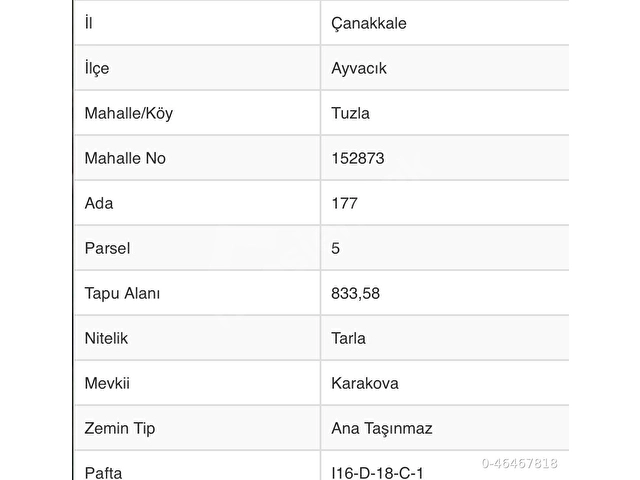The image size is (640, 480).
Task: Select the Tapu Alanı label
Action: tap(122, 293)
